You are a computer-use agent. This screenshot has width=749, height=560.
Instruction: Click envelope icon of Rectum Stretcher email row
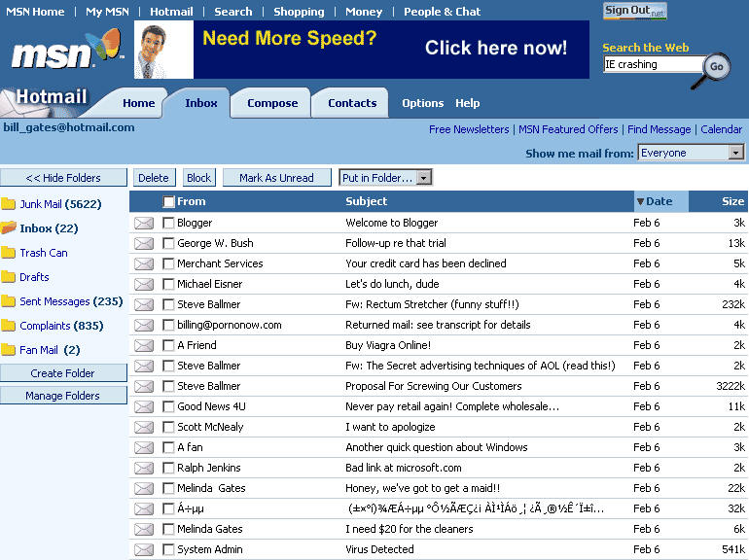click(144, 304)
